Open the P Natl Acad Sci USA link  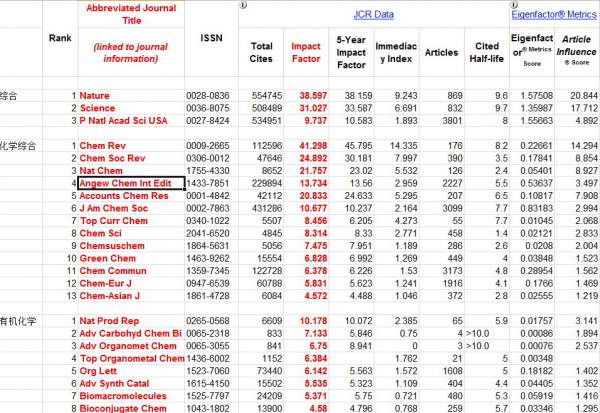tap(123, 121)
